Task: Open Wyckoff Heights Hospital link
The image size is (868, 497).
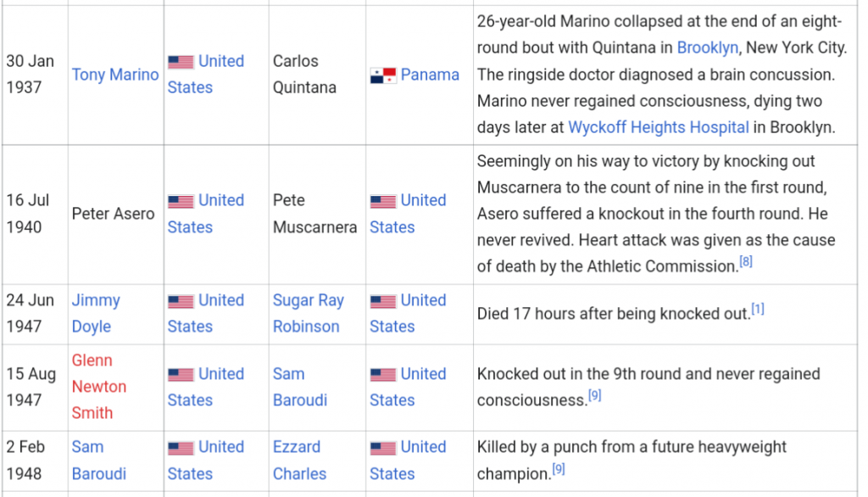Action: [x=658, y=127]
